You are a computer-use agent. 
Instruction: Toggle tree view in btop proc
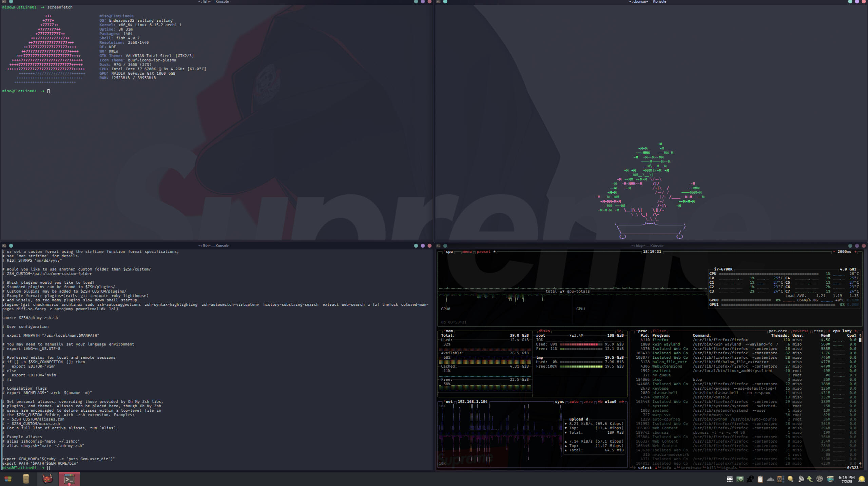[818, 331]
